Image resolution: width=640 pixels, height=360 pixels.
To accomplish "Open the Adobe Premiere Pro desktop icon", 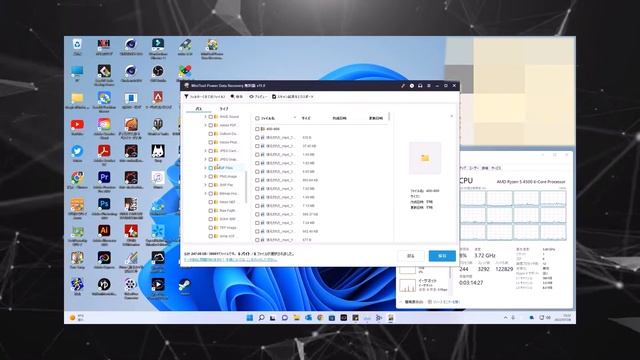I will tap(104, 181).
